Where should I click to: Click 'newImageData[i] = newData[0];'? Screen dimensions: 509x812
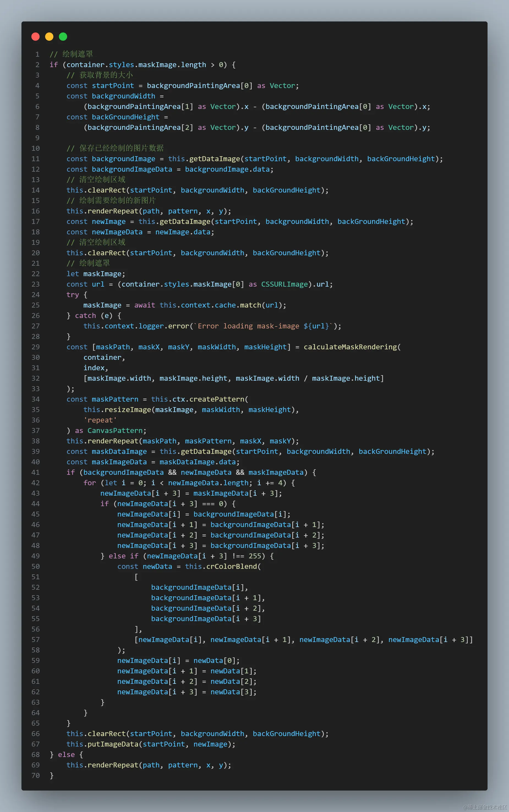point(178,660)
